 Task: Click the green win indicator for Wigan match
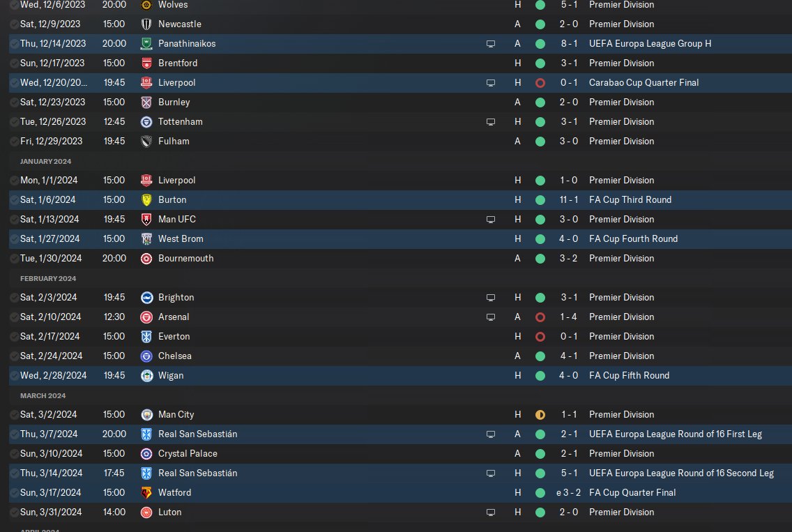tap(540, 376)
